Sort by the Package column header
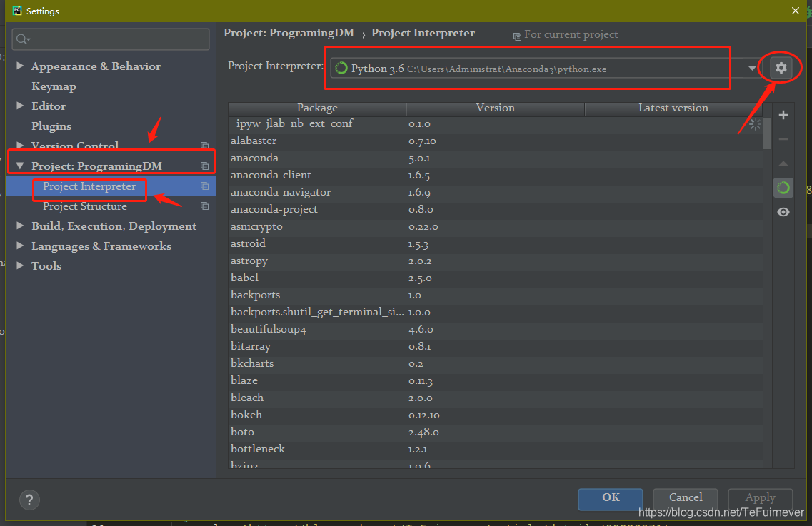Viewport: 812px width, 526px height. tap(317, 108)
